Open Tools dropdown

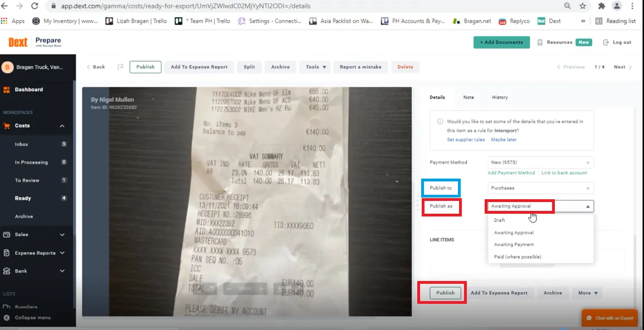(316, 67)
